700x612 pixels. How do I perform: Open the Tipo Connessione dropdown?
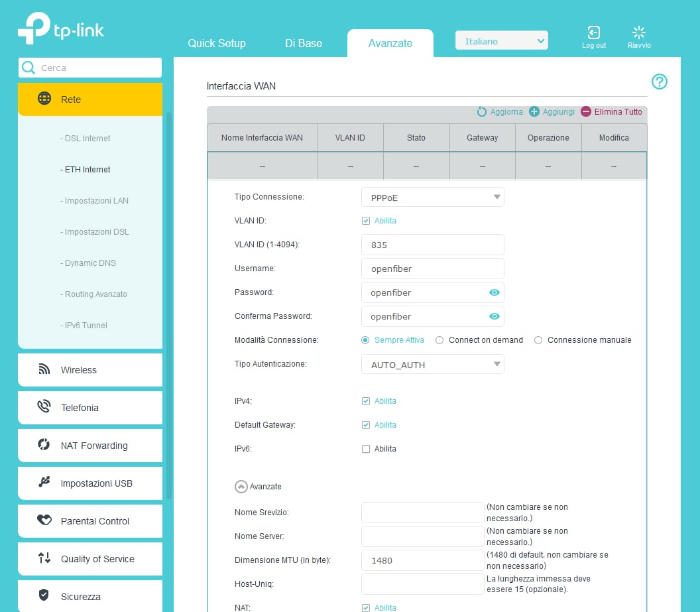point(433,197)
